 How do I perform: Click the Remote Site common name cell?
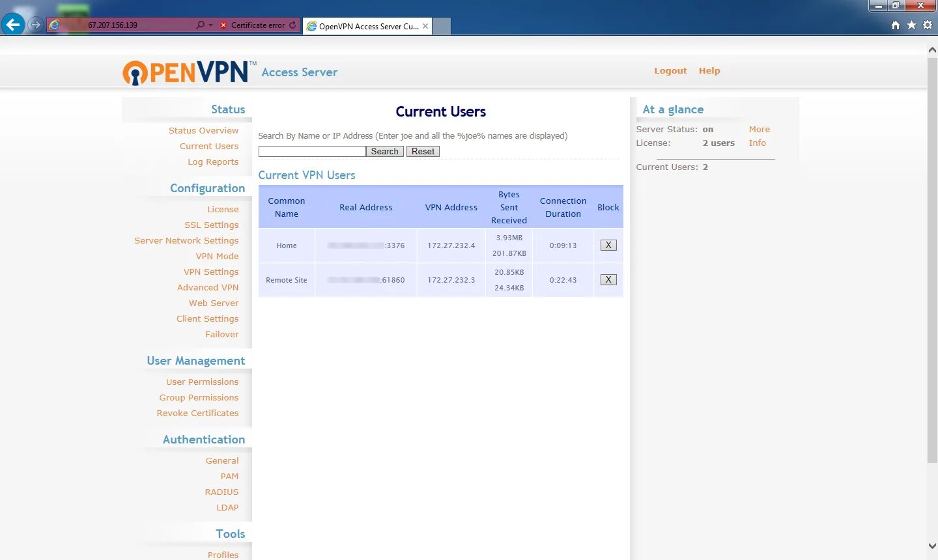287,280
